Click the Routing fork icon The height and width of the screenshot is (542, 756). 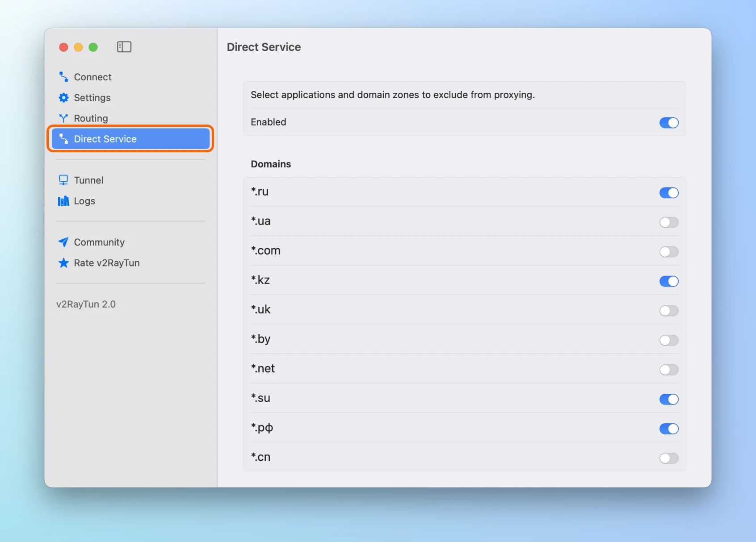coord(63,118)
